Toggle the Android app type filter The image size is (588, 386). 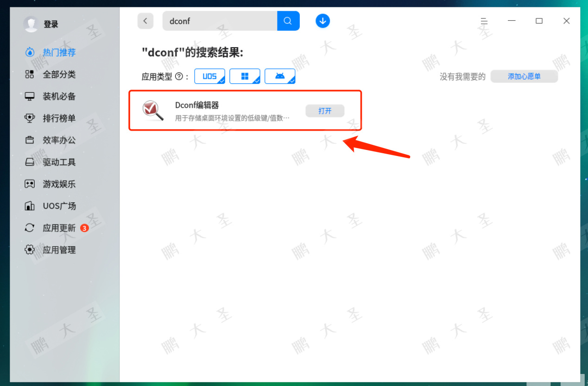[280, 76]
